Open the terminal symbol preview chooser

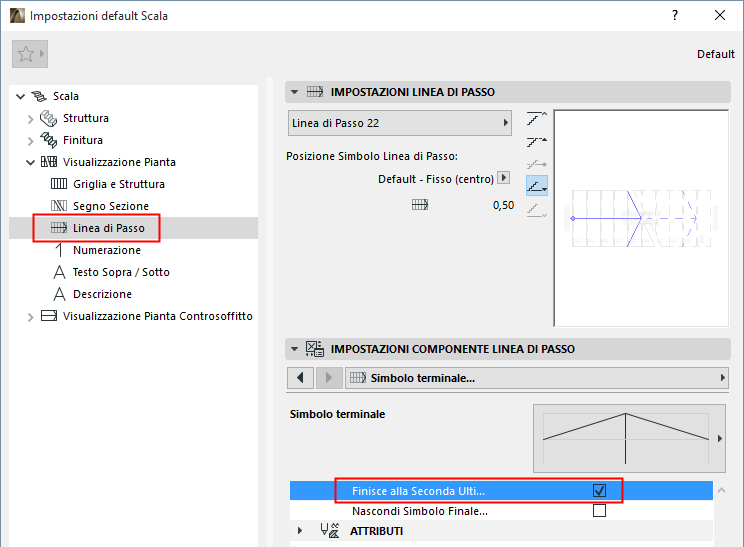(x=629, y=438)
